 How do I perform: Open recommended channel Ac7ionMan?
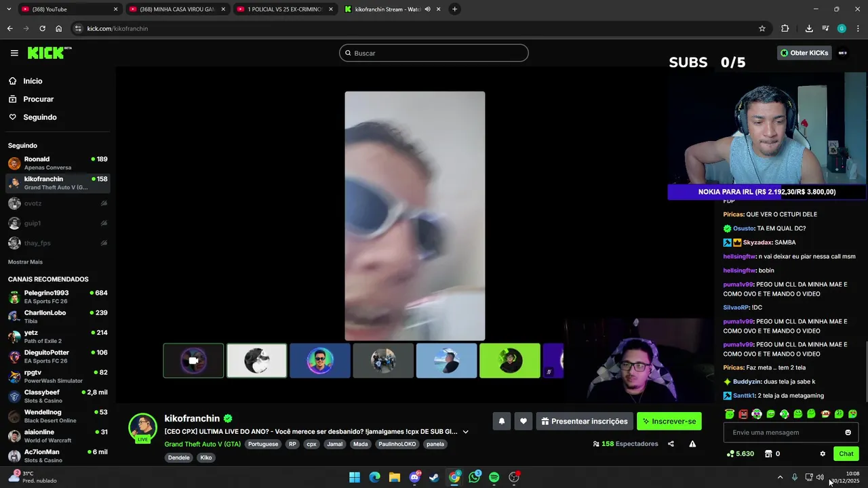click(x=58, y=455)
